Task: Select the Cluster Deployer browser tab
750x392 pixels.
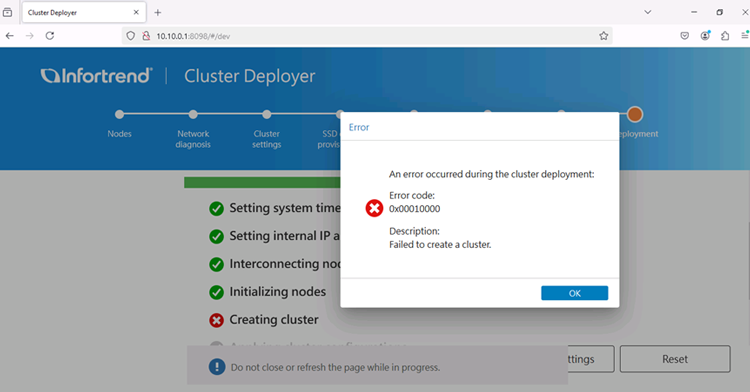Action: click(x=83, y=12)
